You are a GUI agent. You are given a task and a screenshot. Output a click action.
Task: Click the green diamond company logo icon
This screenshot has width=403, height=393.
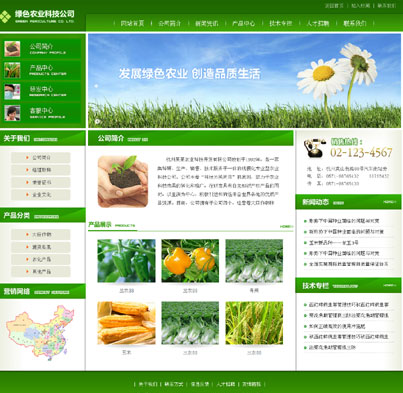point(5,17)
